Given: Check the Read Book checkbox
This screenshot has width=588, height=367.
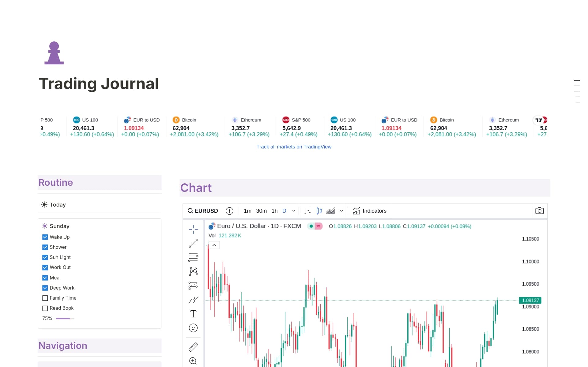Looking at the screenshot, I should click(45, 308).
